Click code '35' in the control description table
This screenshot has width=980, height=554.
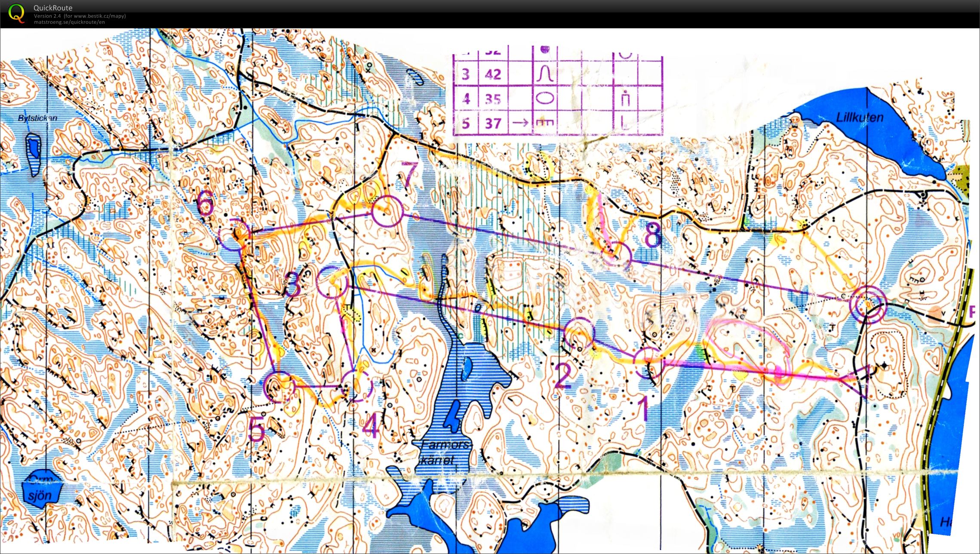493,99
